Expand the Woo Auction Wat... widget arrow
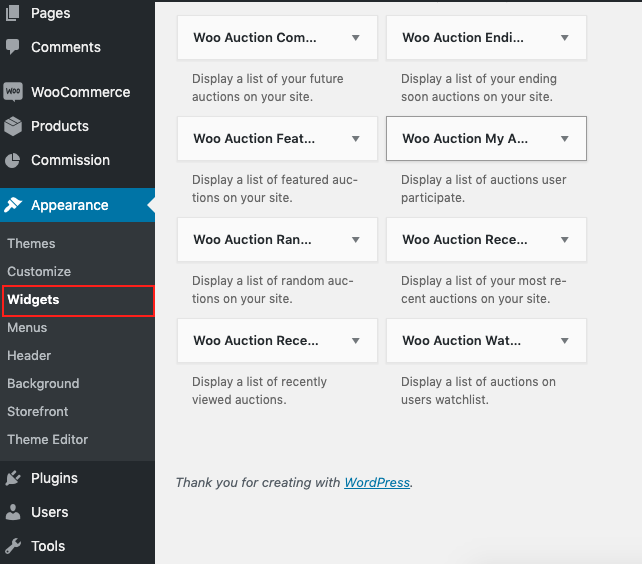The image size is (642, 564). click(565, 341)
